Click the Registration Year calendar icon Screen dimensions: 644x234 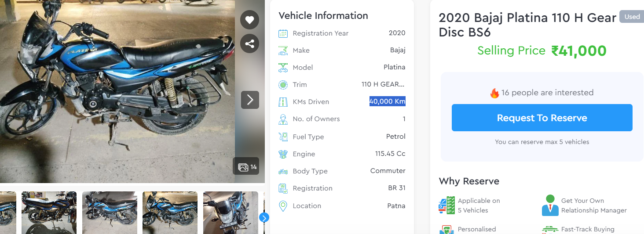pyautogui.click(x=283, y=33)
